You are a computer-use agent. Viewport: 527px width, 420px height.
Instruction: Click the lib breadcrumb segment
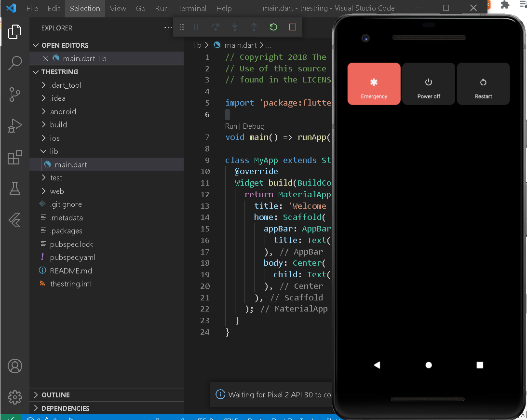click(x=197, y=45)
